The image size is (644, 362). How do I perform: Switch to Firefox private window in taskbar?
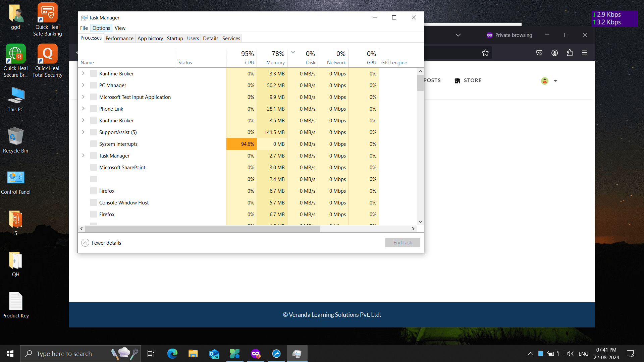[x=256, y=354]
